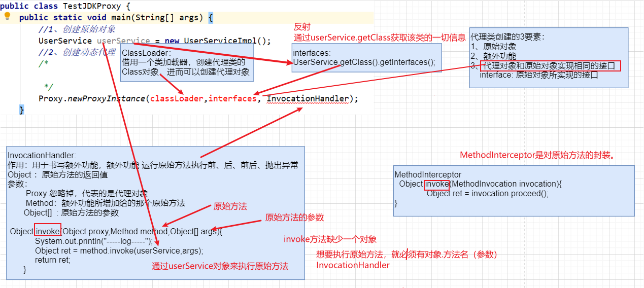Click '通过userService对象来执行原始方法' red text

(220, 266)
